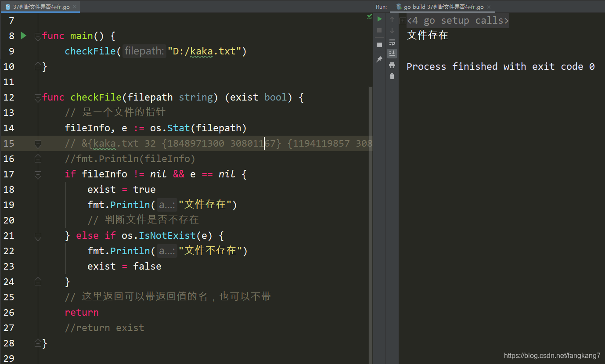Click the Down the Stack Trace arrow
Image resolution: width=605 pixels, height=364 pixels.
click(x=392, y=31)
